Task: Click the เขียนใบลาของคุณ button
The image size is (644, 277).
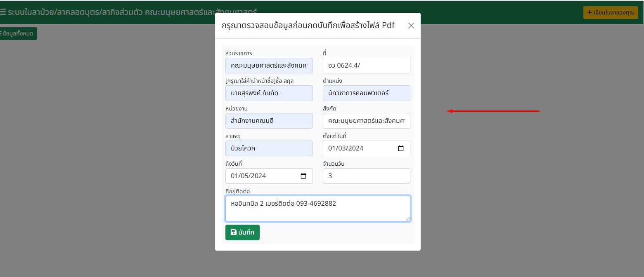Action: [x=611, y=12]
